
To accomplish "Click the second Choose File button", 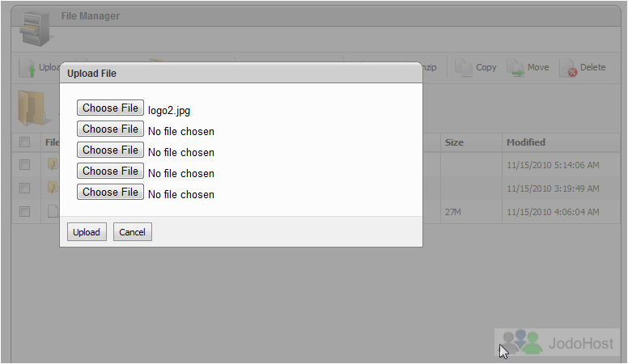I will point(110,129).
